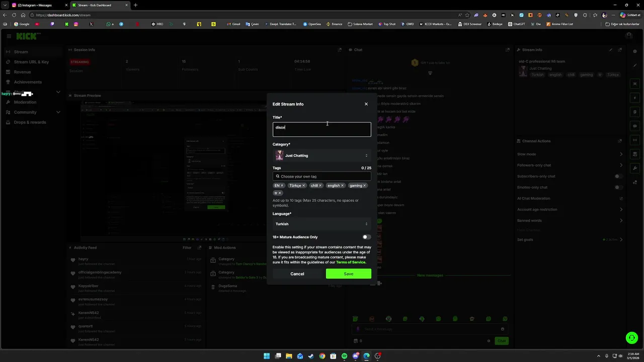The height and width of the screenshot is (362, 644).
Task: Click the pencil icon in Stream Info panel
Action: tap(611, 50)
